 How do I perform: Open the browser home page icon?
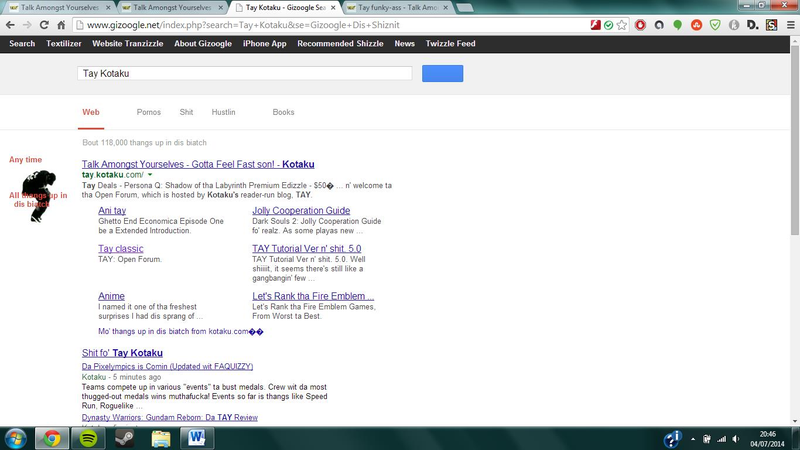pos(61,25)
